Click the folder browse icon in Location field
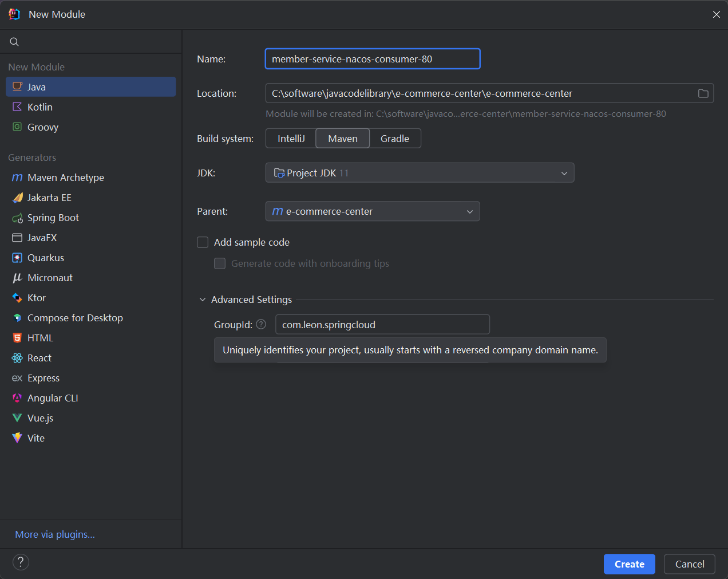 [703, 93]
